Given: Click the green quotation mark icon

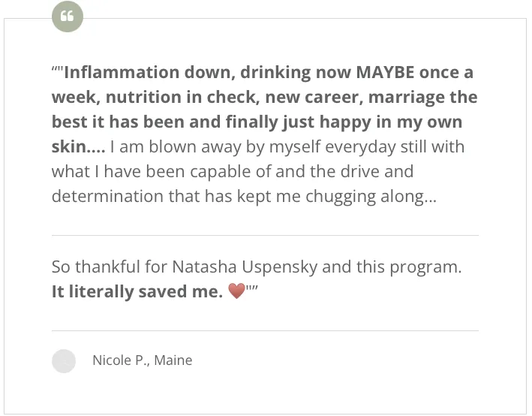Looking at the screenshot, I should [67, 17].
